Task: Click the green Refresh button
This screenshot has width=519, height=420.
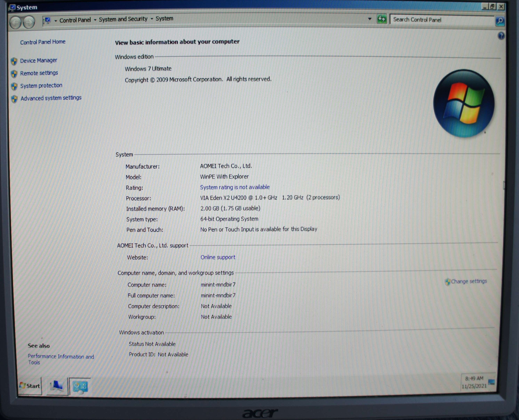Action: 382,19
